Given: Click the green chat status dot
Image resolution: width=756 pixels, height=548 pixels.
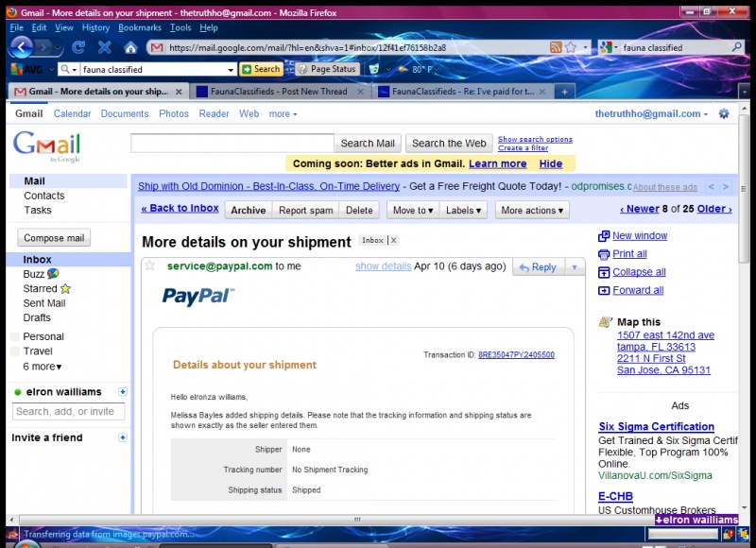Looking at the screenshot, I should tap(18, 392).
